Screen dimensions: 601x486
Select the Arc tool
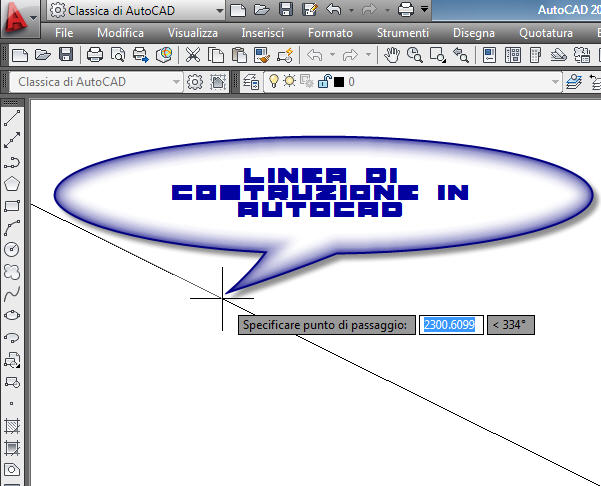[12, 228]
